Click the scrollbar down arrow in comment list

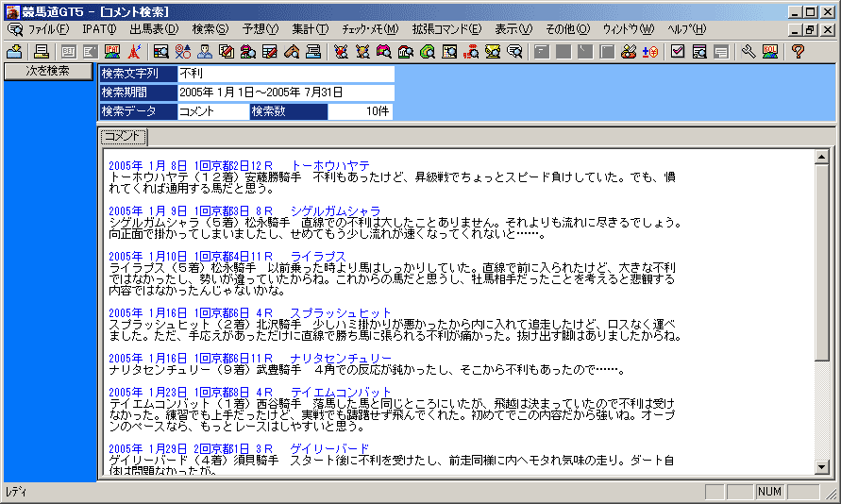[x=821, y=467]
